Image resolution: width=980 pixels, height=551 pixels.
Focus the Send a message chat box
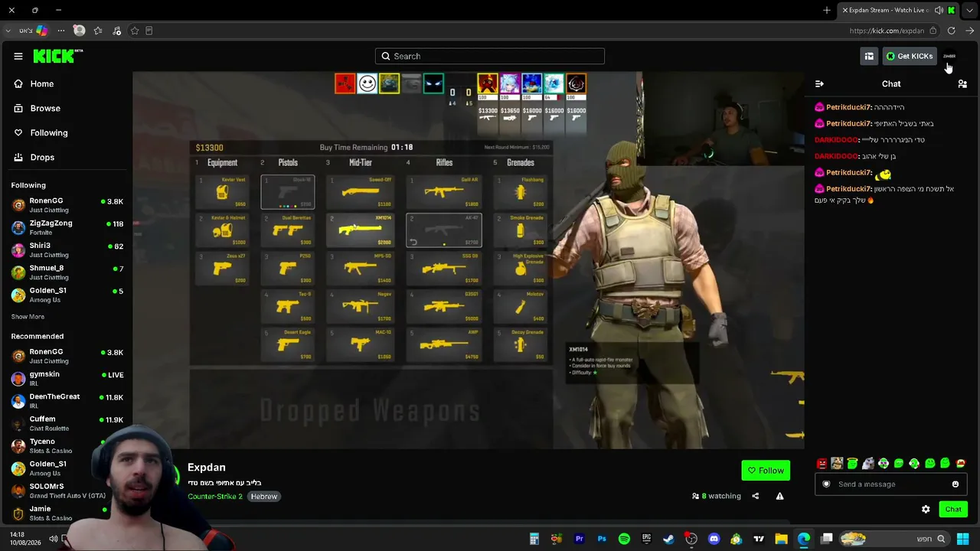point(890,484)
